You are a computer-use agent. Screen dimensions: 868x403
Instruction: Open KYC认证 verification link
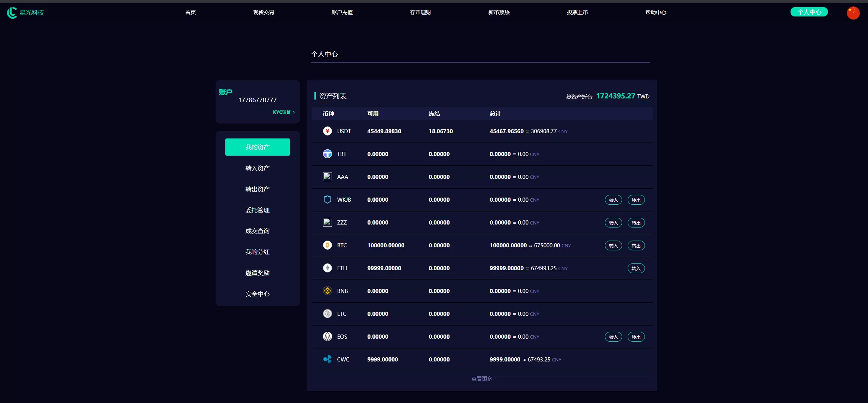[x=284, y=112]
